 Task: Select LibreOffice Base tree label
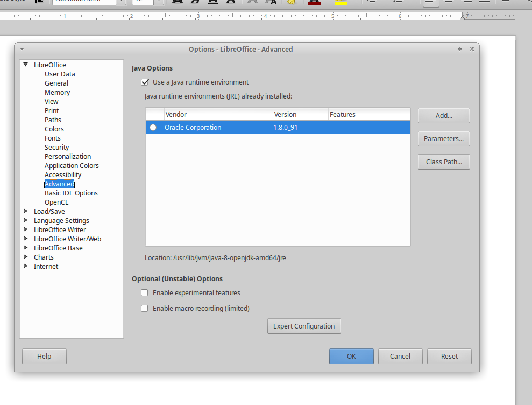pos(58,248)
